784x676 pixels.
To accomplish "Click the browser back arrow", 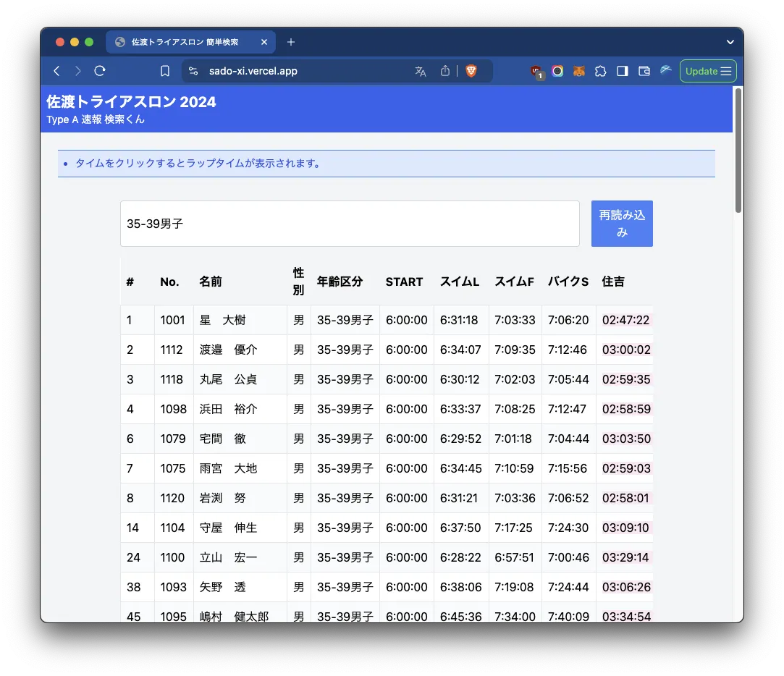I will (56, 71).
